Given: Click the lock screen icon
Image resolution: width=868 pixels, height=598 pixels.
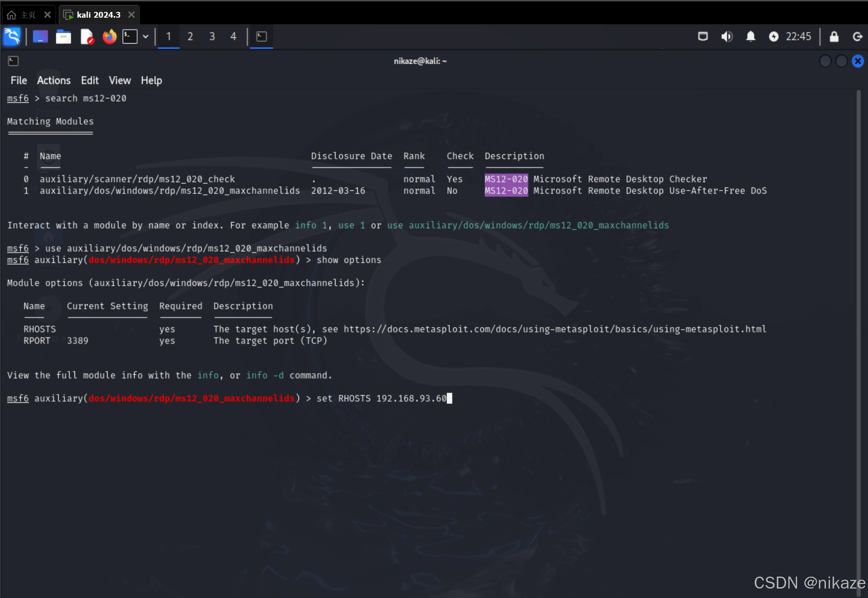Looking at the screenshot, I should (834, 37).
